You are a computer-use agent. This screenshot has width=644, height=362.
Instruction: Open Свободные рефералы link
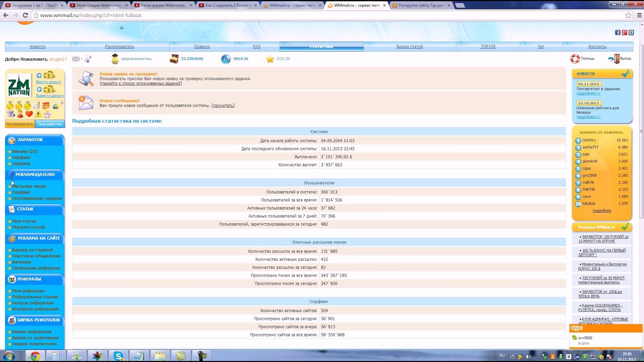click(36, 268)
